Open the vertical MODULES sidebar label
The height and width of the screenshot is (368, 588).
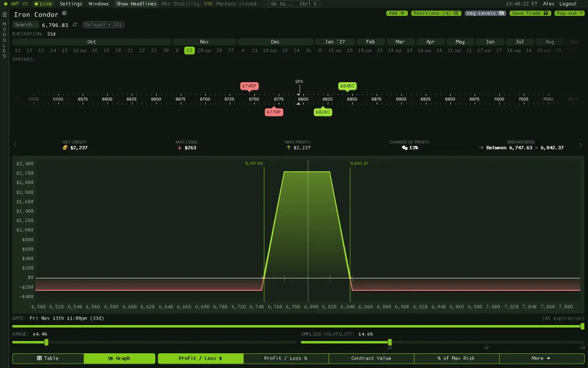[4, 40]
